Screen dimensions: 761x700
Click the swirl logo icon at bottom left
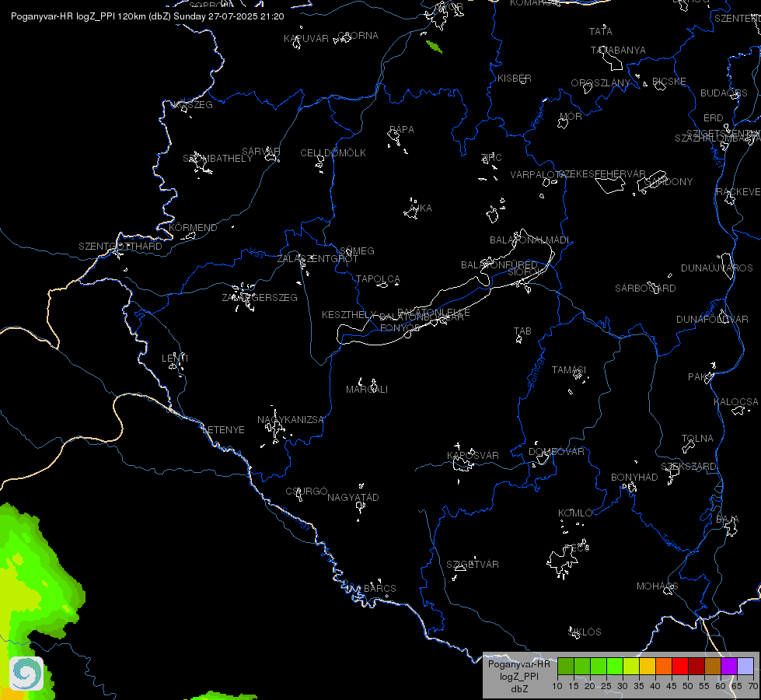click(x=26, y=673)
